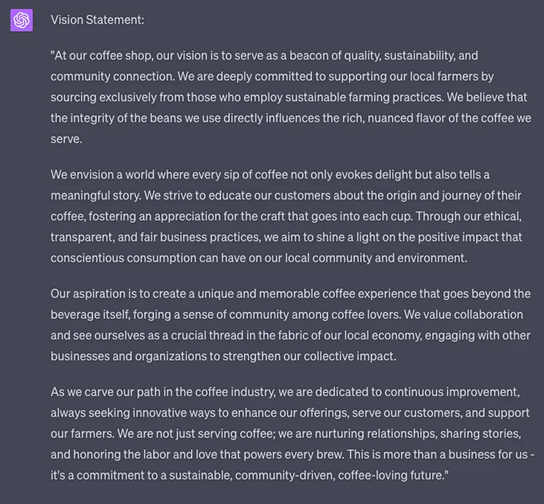Click paragraph beginning "Our aspiration is"
The width and height of the screenshot is (544, 504).
(291, 325)
